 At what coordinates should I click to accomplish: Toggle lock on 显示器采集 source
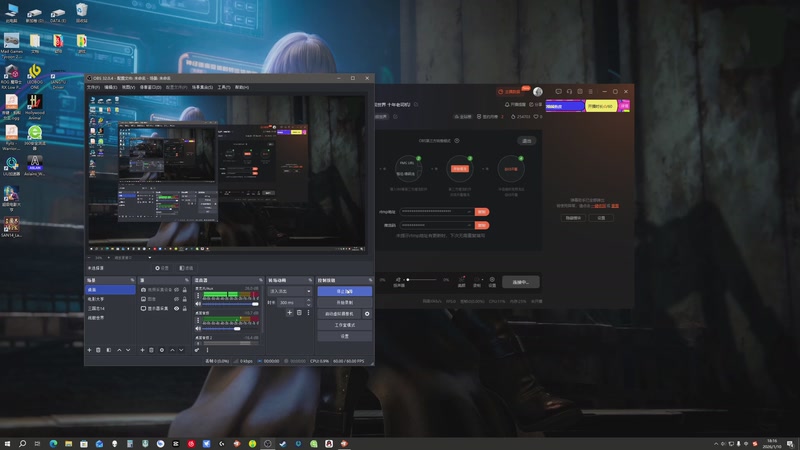pos(185,308)
